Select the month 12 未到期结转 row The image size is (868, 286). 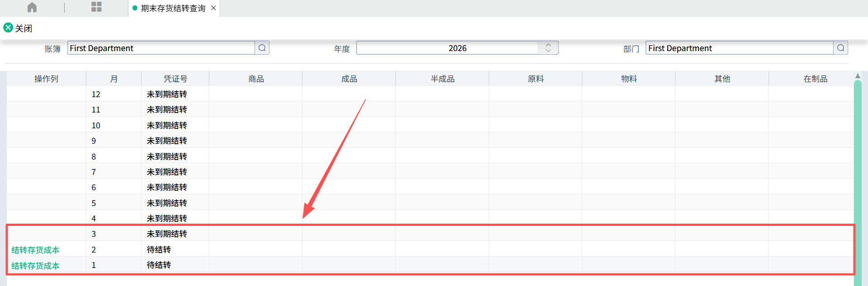(x=166, y=94)
